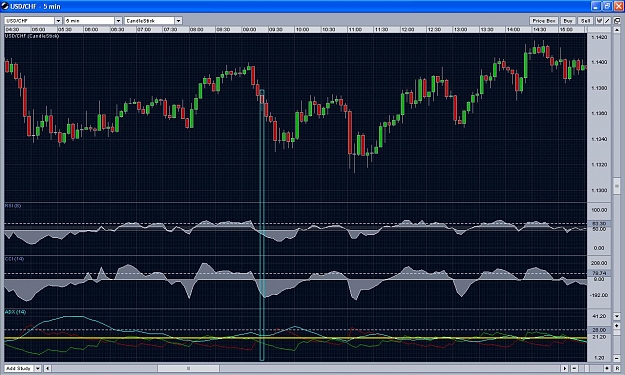Click the 100.00 RSI axis value

(x=599, y=210)
